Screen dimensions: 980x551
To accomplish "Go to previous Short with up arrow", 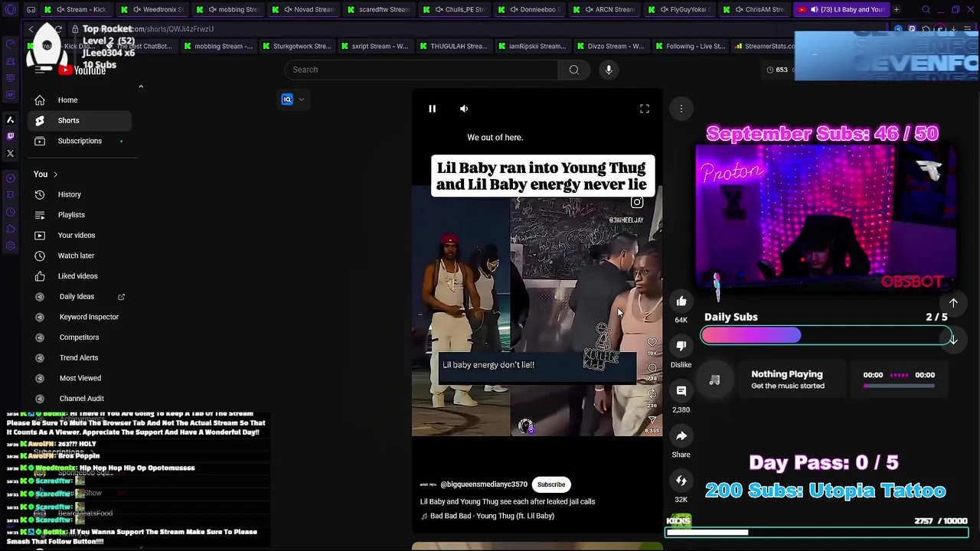I will (953, 303).
